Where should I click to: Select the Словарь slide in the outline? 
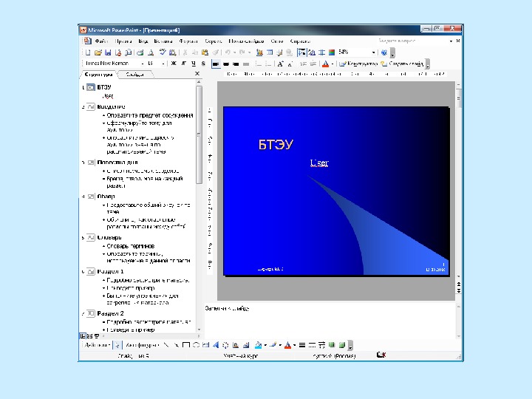click(109, 237)
